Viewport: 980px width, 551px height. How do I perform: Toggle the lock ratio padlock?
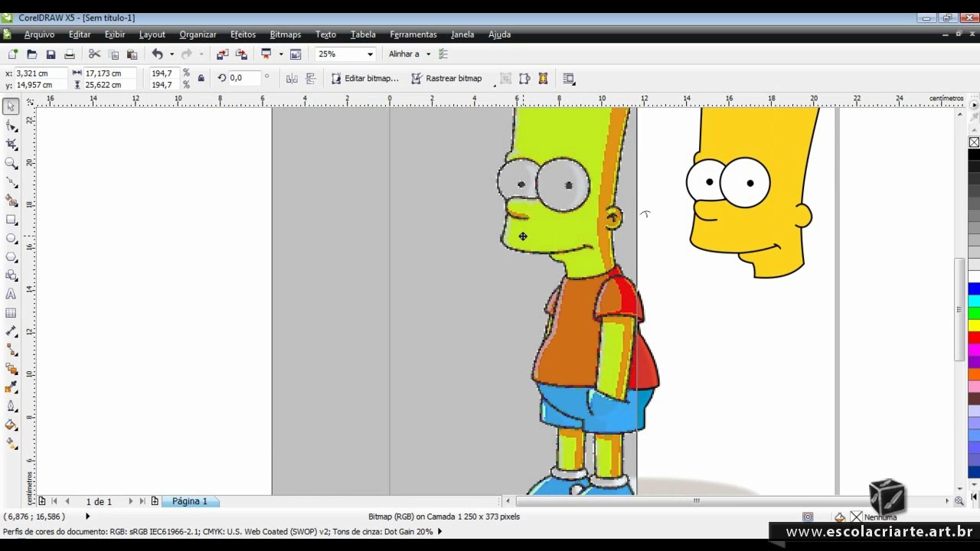pos(201,78)
